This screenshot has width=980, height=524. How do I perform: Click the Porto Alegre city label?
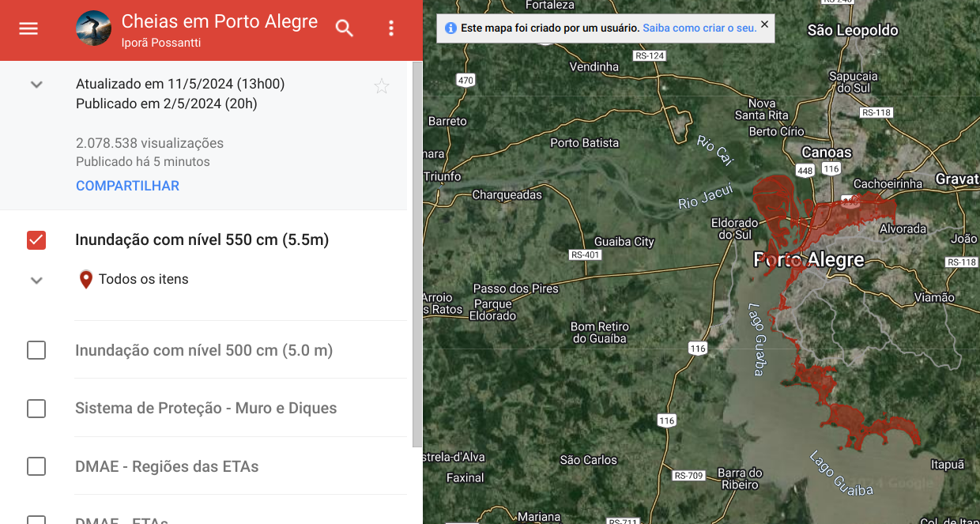808,259
